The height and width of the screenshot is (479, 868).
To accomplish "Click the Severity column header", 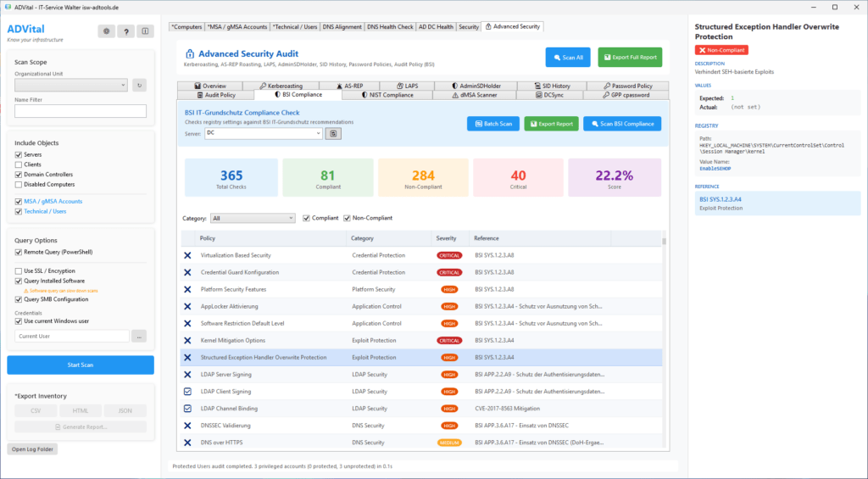I will [x=450, y=238].
